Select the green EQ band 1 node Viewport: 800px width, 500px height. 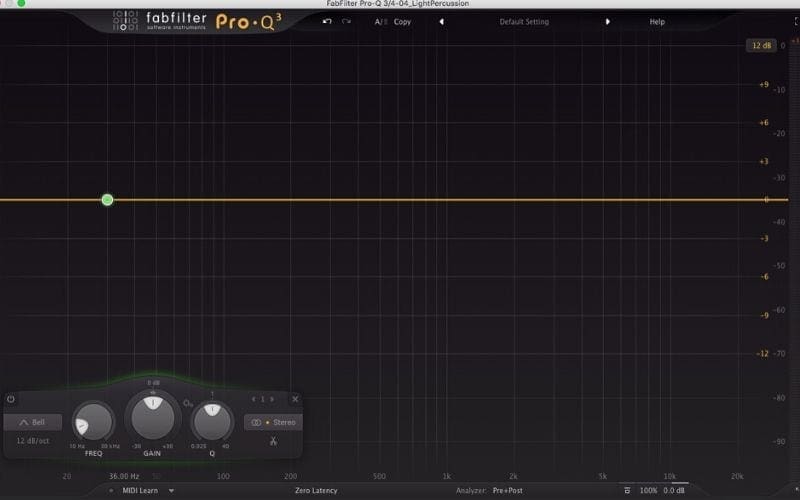pos(107,199)
